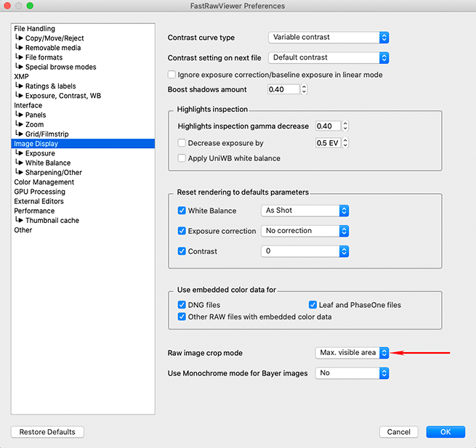Open the White Balance As Shot dropdown
476x448 pixels.
pyautogui.click(x=304, y=211)
